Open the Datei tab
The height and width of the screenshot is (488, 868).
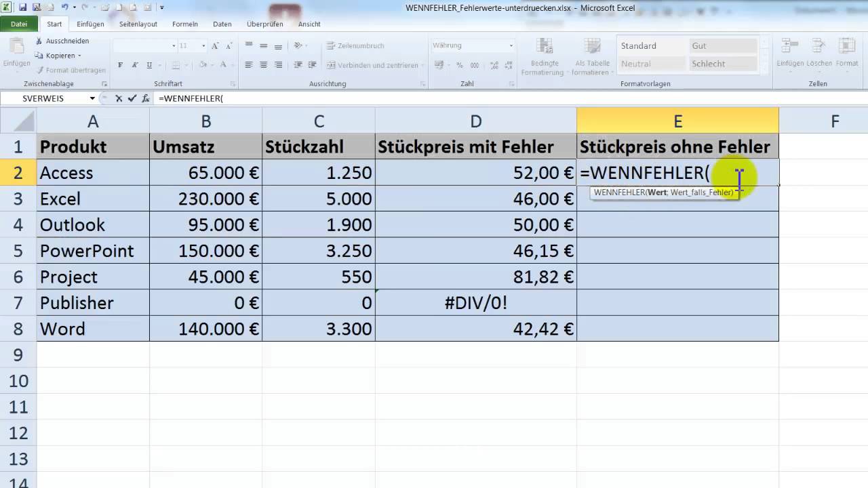point(19,24)
